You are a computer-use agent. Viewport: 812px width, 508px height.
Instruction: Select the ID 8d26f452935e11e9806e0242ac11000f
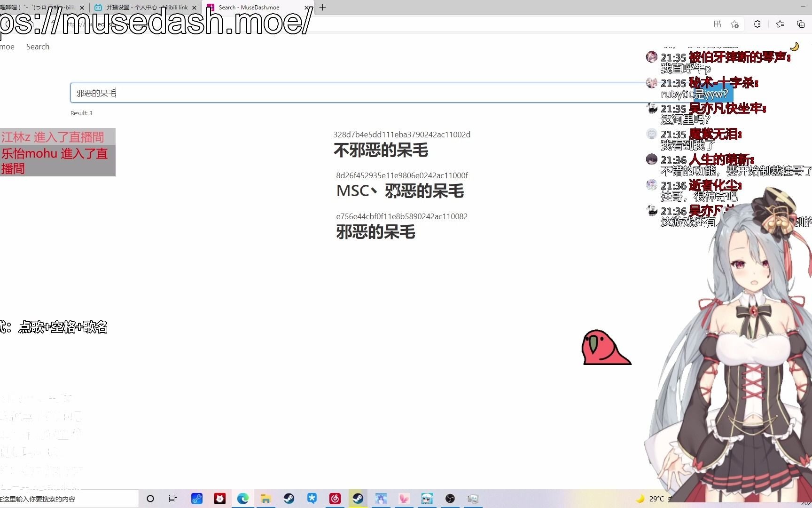(x=402, y=175)
